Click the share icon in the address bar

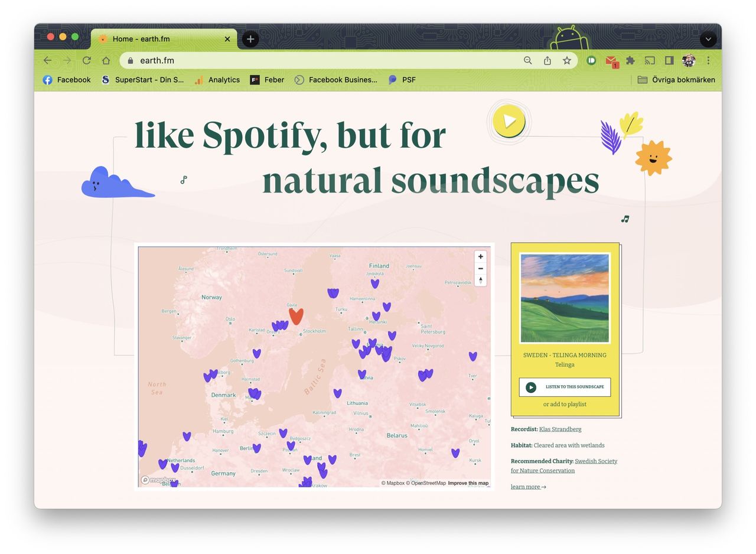click(547, 60)
